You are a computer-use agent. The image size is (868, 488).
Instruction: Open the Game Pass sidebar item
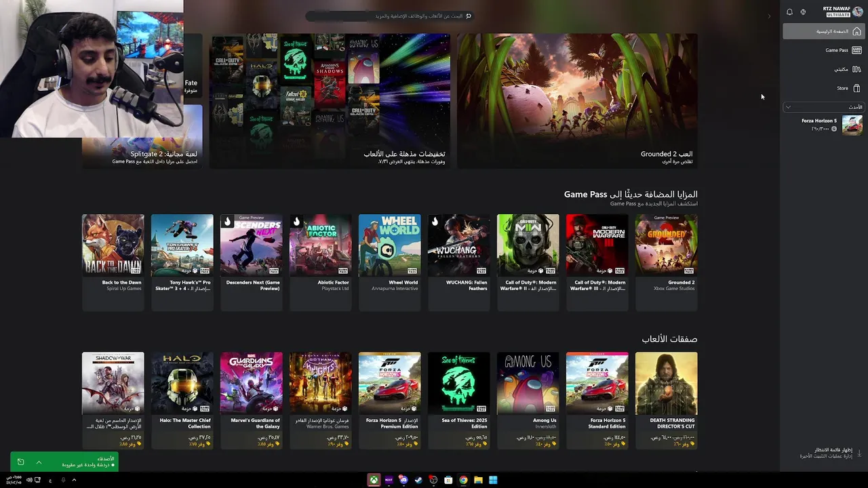(x=823, y=50)
